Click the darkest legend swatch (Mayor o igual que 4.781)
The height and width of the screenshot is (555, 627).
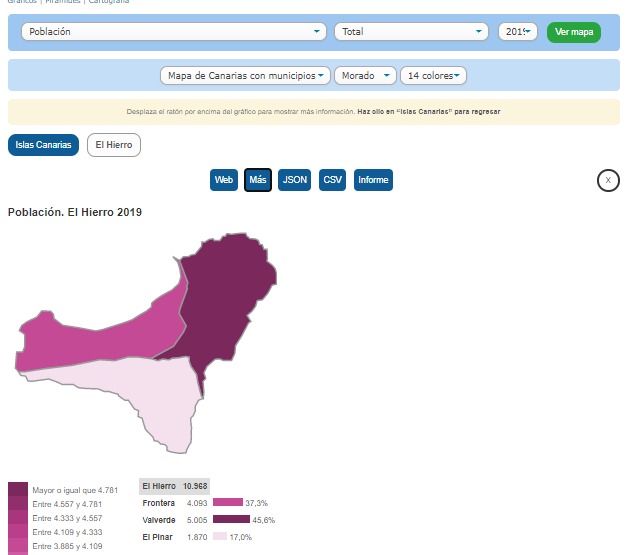[18, 489]
